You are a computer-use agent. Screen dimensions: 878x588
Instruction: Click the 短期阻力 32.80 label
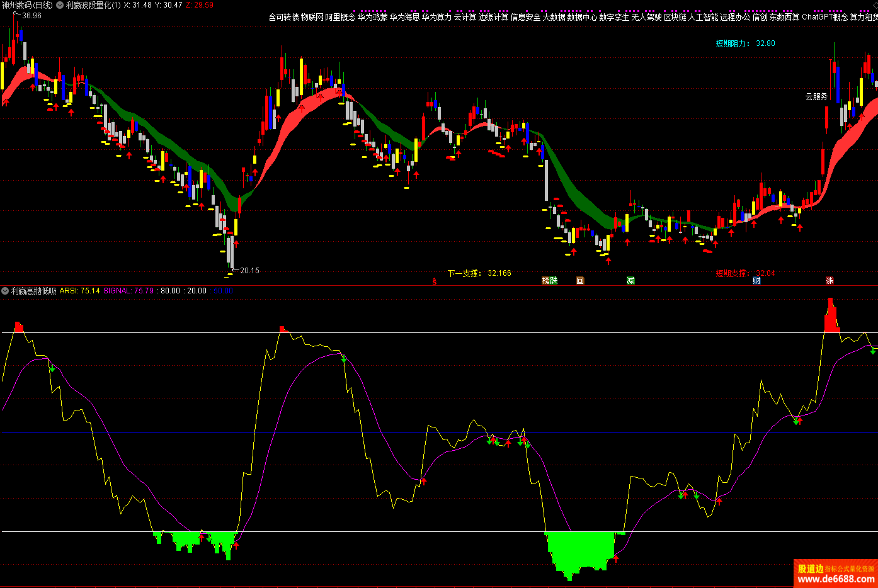745,43
